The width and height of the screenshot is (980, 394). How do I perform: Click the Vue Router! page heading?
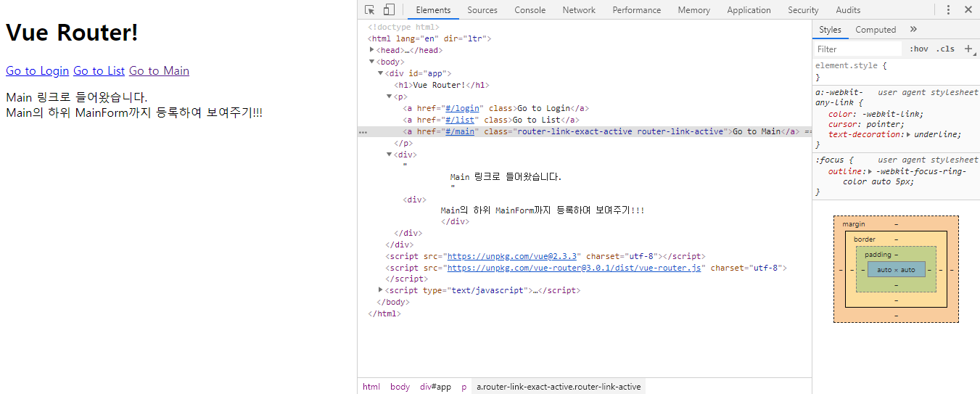pyautogui.click(x=72, y=33)
